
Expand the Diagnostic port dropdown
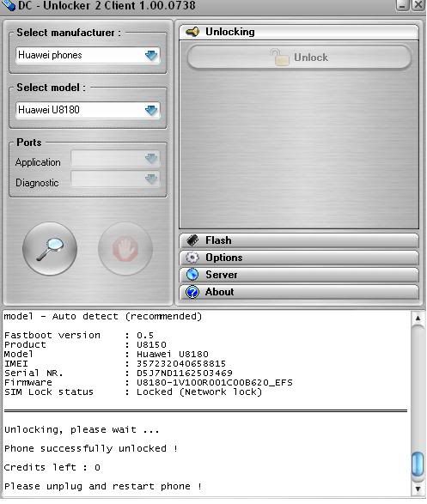(115, 179)
